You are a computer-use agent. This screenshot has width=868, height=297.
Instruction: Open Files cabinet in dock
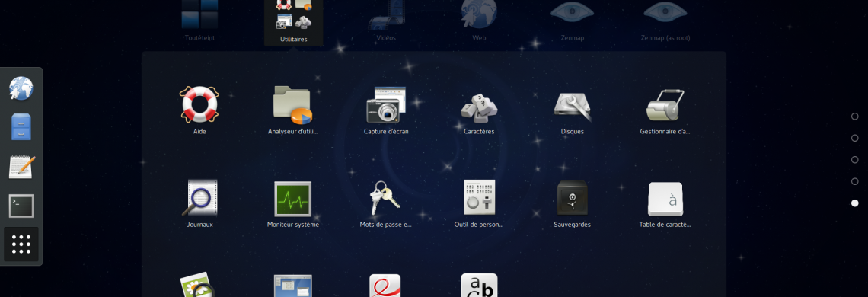tap(21, 127)
